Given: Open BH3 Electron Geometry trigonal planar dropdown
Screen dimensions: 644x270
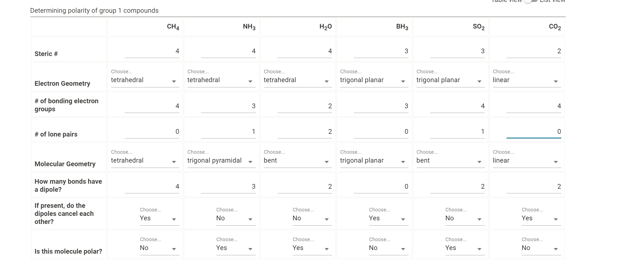Looking at the screenshot, I should [374, 80].
